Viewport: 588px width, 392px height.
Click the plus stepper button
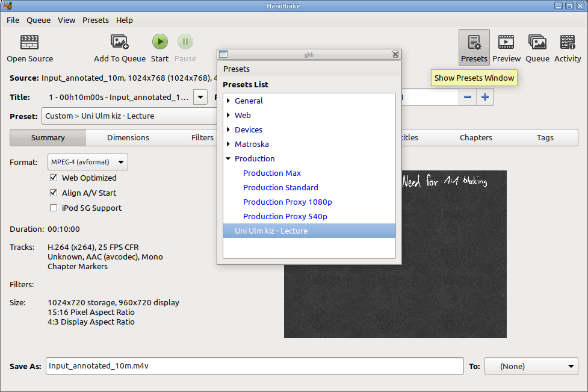[485, 98]
